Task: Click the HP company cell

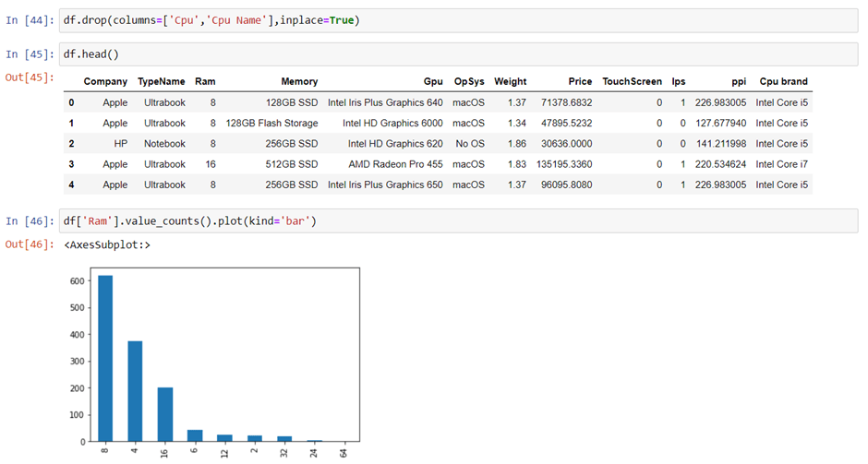Action: (x=121, y=143)
